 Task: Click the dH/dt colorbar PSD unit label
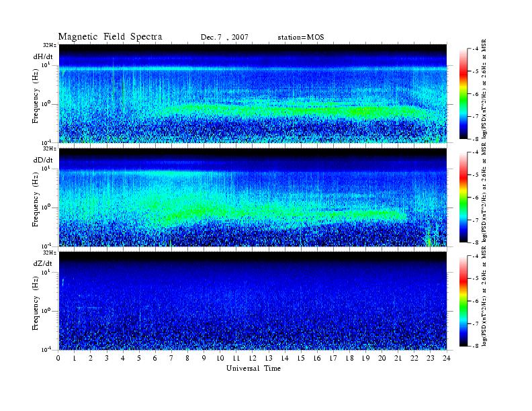pos(484,89)
